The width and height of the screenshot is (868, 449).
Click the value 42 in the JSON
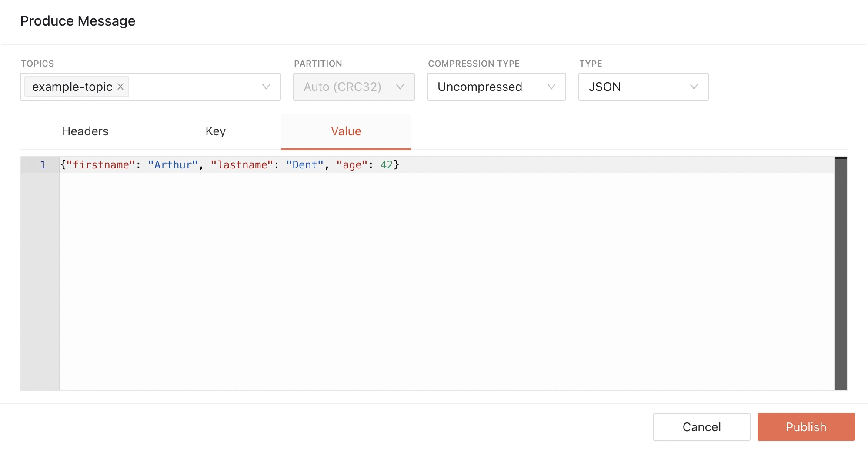[387, 165]
